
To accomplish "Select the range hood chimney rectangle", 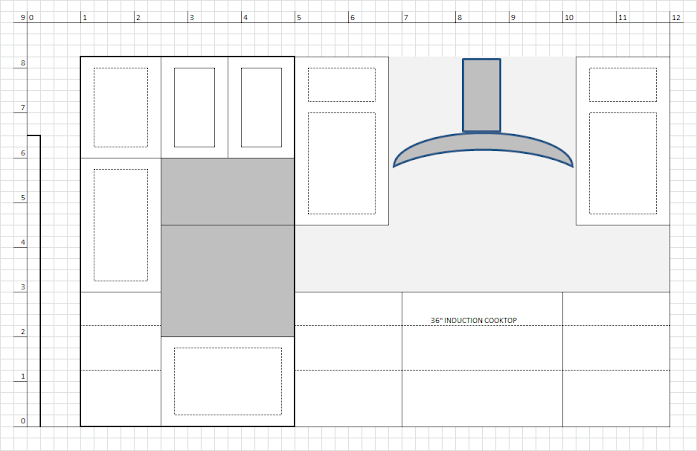I will tap(481, 95).
